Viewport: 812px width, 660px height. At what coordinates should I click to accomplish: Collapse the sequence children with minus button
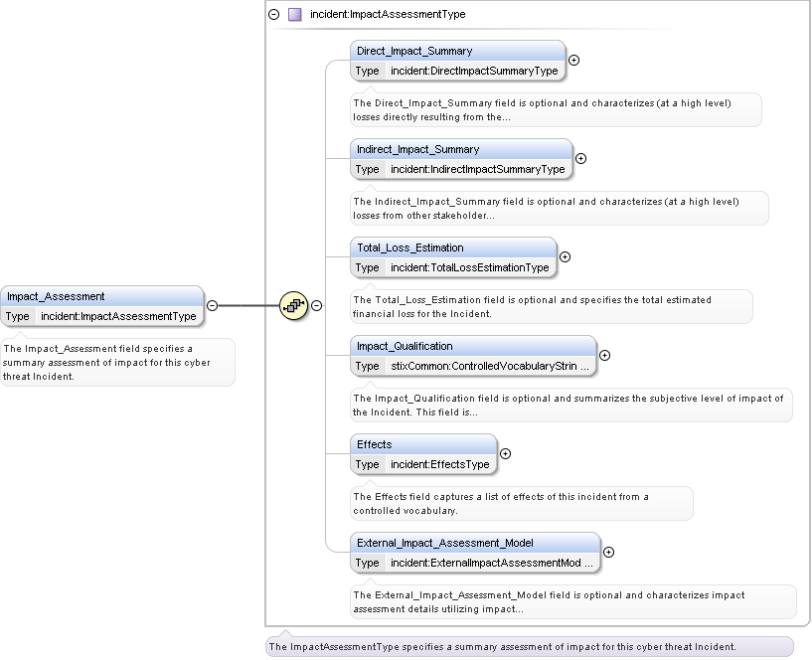click(x=317, y=306)
